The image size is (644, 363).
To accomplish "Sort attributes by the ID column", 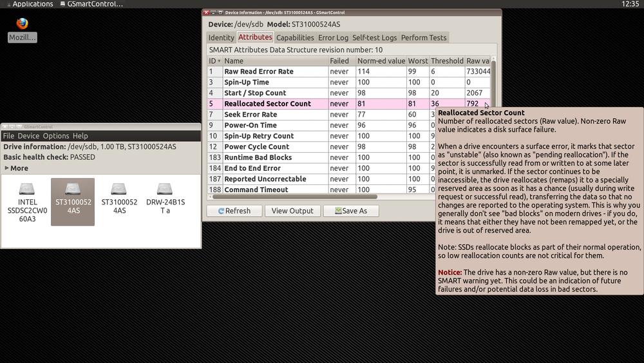I will [214, 61].
